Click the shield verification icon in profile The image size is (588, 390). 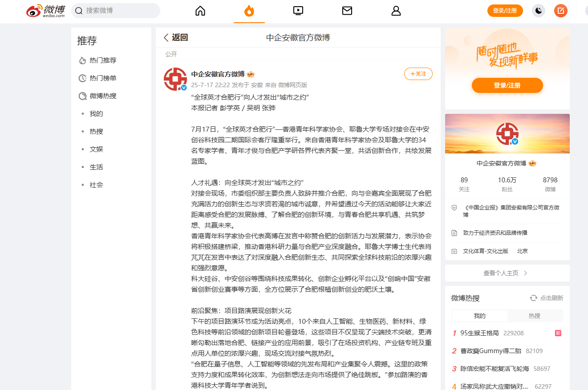click(454, 208)
